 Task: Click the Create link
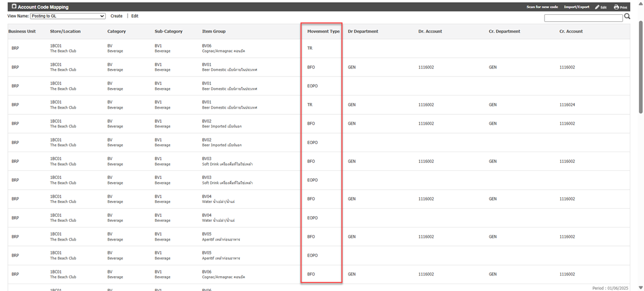coord(116,16)
